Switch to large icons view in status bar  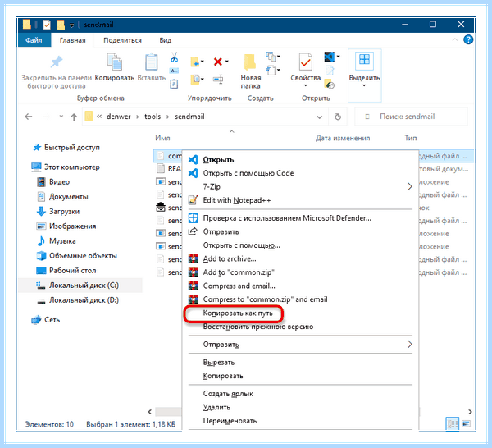click(467, 424)
